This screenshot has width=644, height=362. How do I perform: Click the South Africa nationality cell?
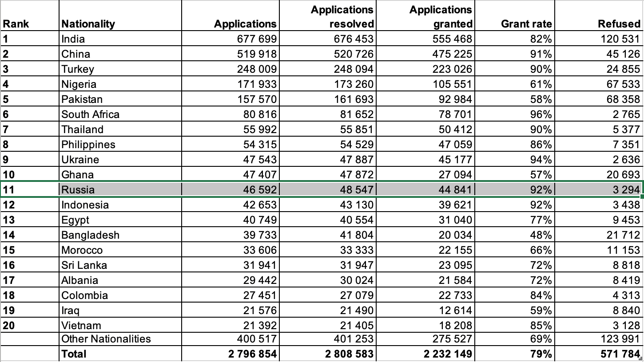[x=120, y=114]
